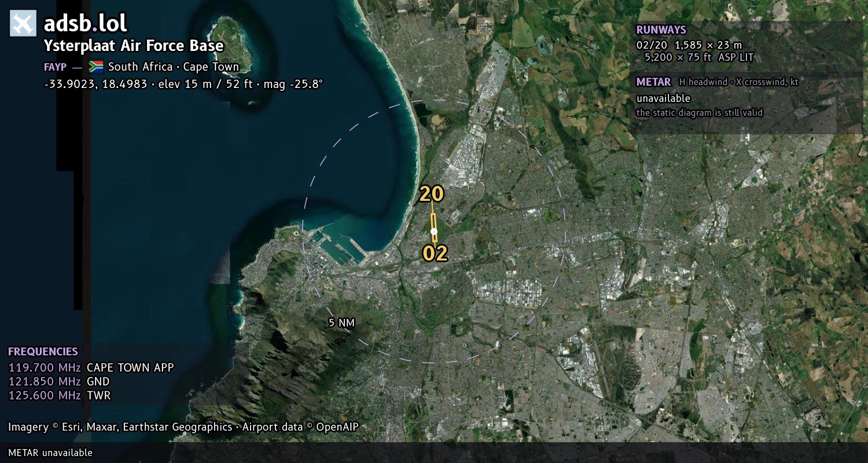Click the CAPE TOWN APP label
This screenshot has width=868, height=463.
click(130, 368)
